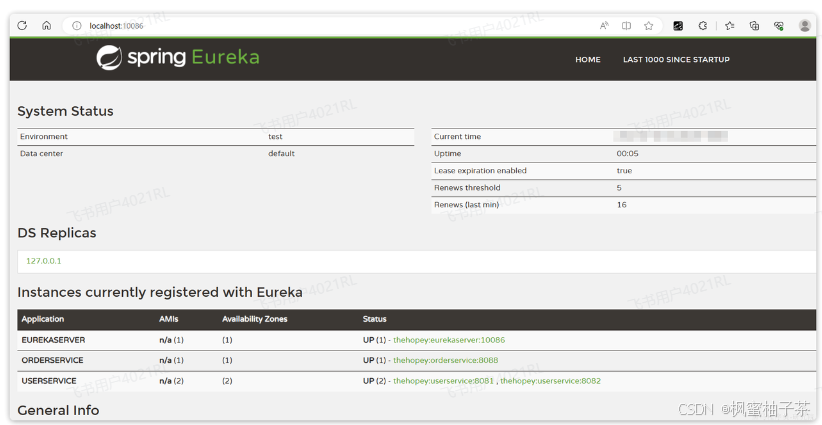Select the Lease expiration enabled label
The width and height of the screenshot is (822, 425).
tap(480, 171)
